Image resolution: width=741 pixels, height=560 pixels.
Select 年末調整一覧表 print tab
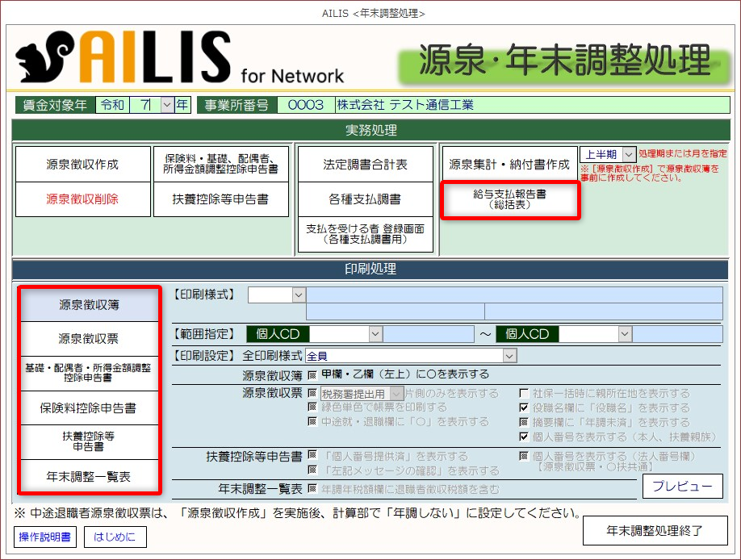90,477
